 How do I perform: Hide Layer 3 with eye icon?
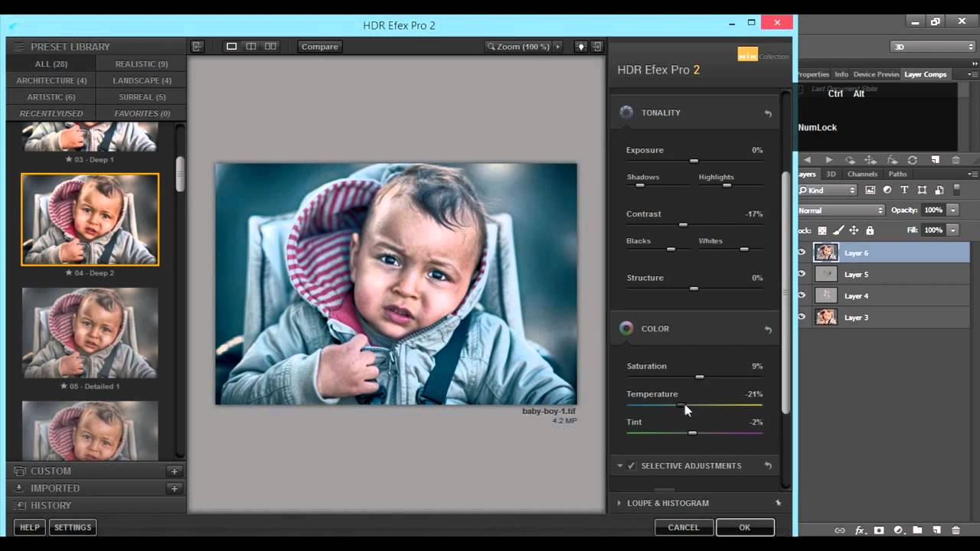pos(802,317)
